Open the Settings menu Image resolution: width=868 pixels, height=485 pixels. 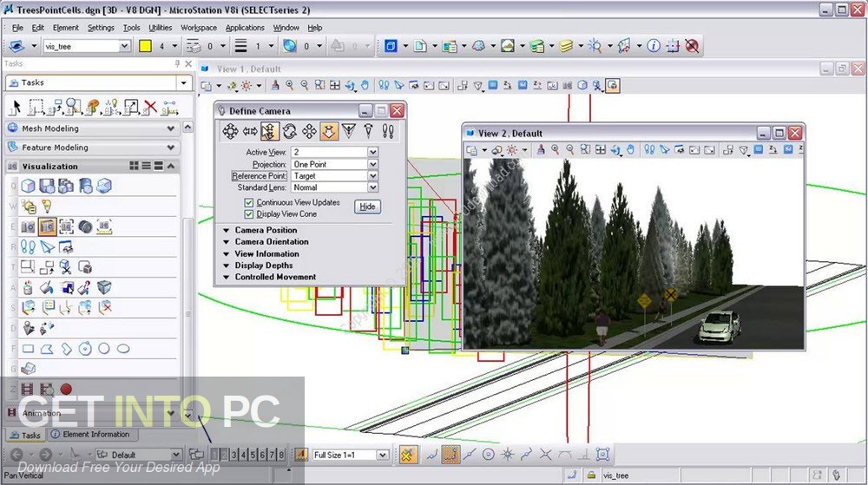pos(101,28)
